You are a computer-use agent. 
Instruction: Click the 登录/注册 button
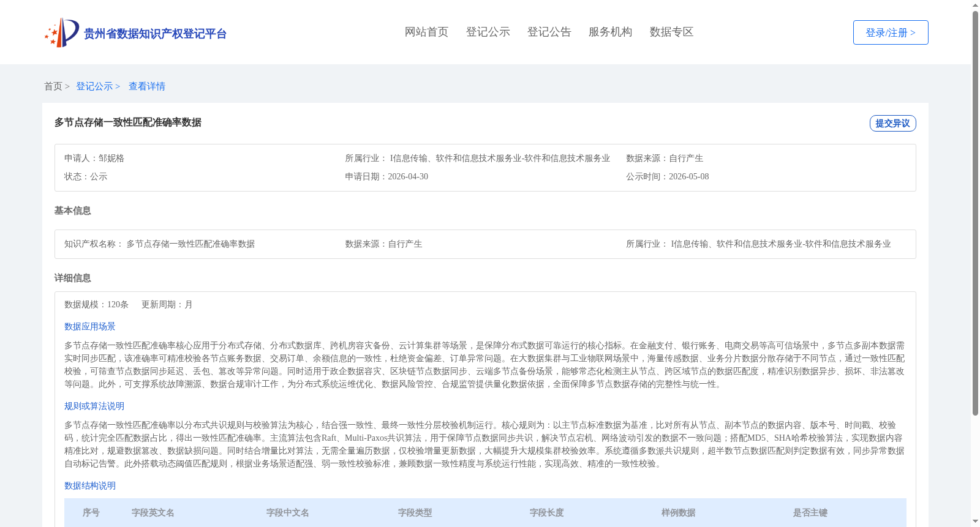pos(891,32)
